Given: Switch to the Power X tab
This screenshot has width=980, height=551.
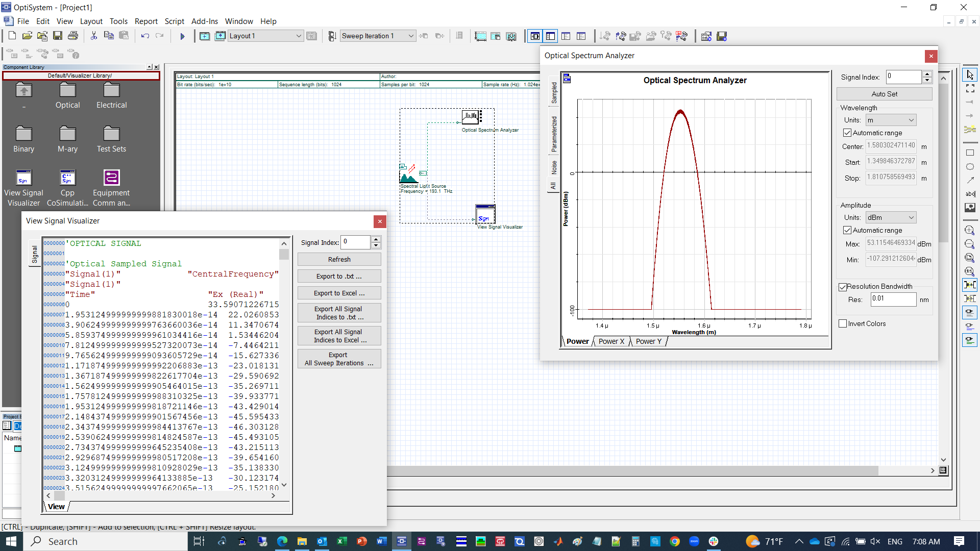Looking at the screenshot, I should click(610, 341).
